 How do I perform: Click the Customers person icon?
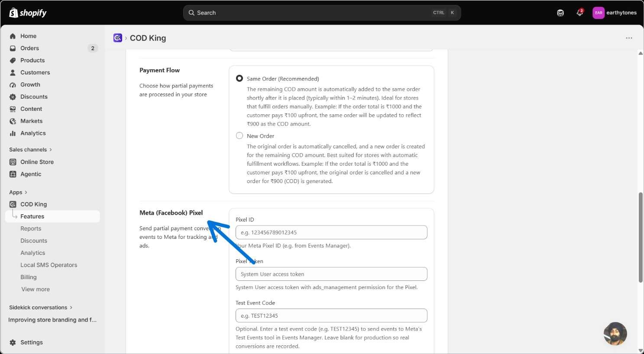point(13,73)
